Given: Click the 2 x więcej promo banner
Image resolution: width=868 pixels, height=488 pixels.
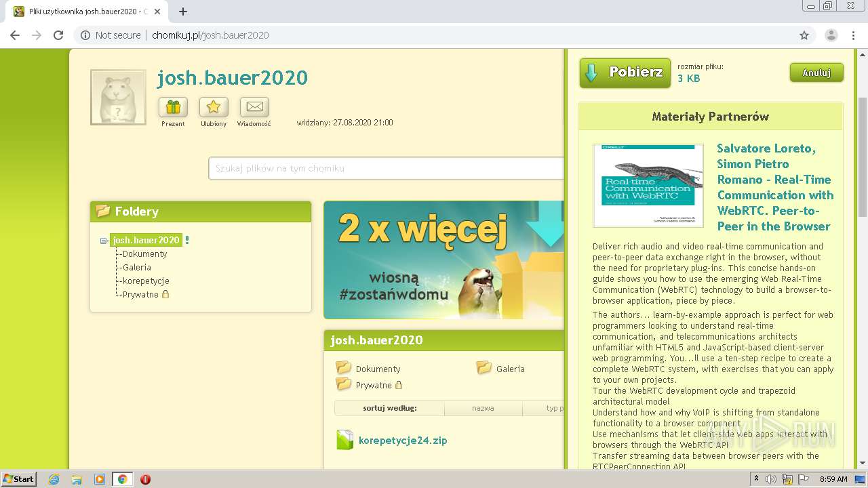Looking at the screenshot, I should pyautogui.click(x=443, y=260).
